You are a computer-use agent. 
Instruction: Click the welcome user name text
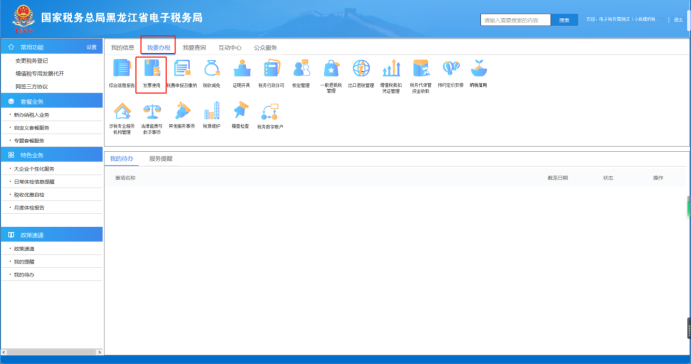coord(624,20)
